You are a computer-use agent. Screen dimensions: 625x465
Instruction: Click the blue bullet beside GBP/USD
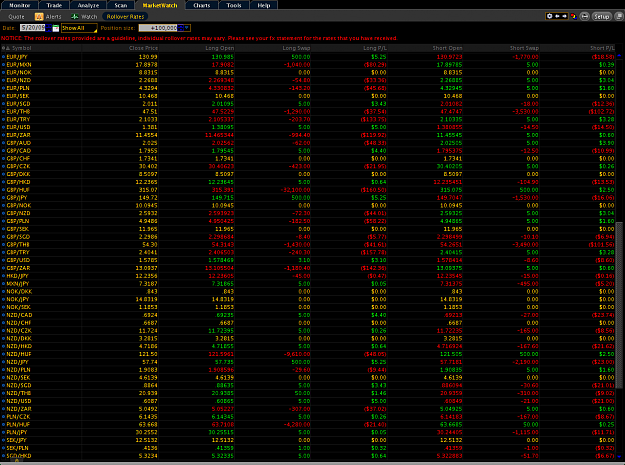pyautogui.click(x=4, y=260)
